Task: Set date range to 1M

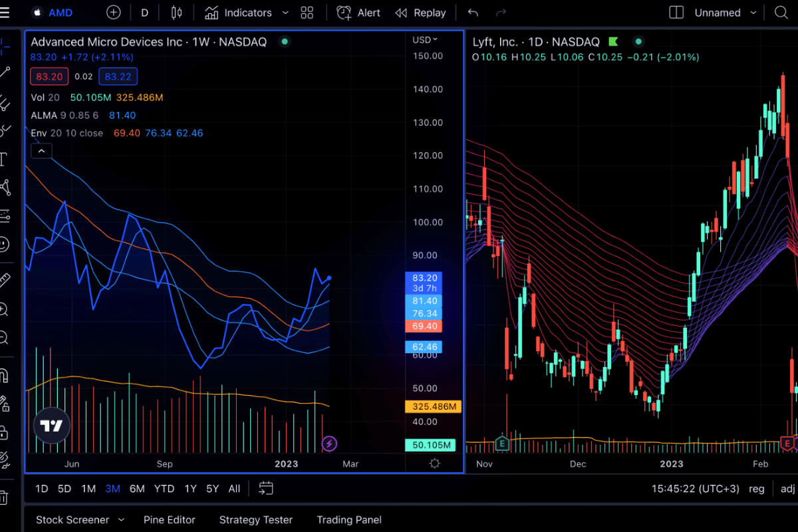Action: point(88,489)
